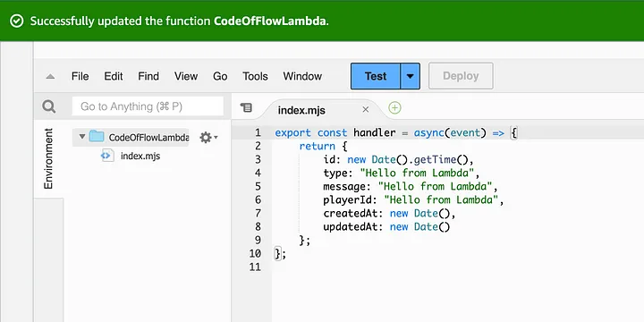The height and width of the screenshot is (322, 644).
Task: Click the blue Test button
Action: click(376, 76)
